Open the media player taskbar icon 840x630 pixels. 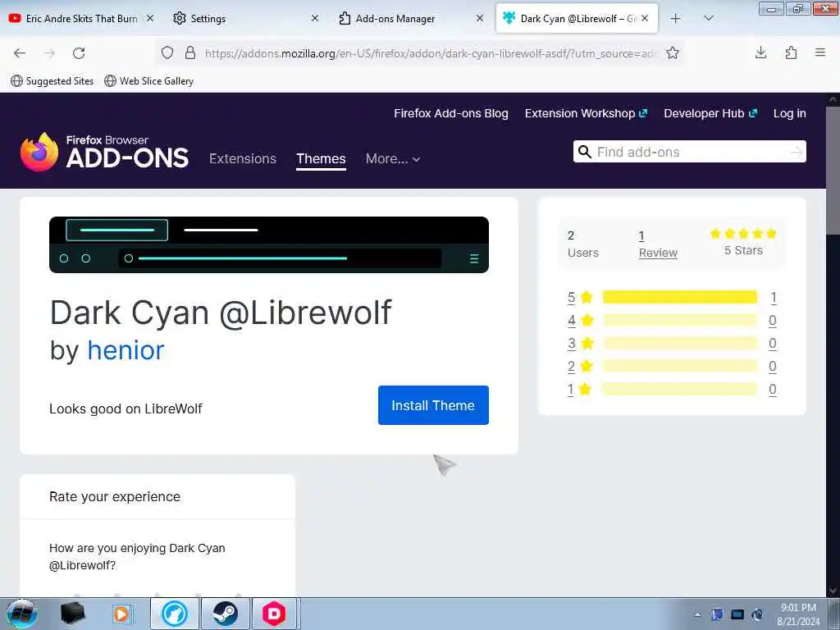(x=121, y=614)
